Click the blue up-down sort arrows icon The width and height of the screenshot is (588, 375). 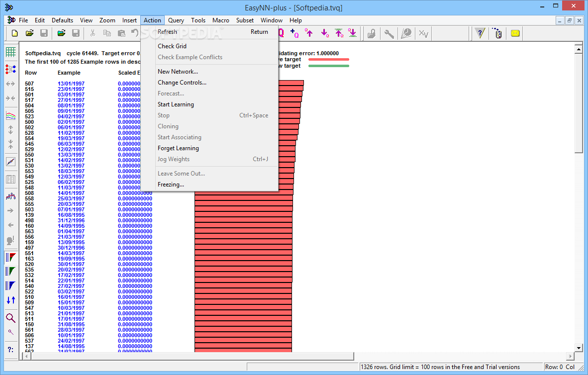(x=11, y=300)
